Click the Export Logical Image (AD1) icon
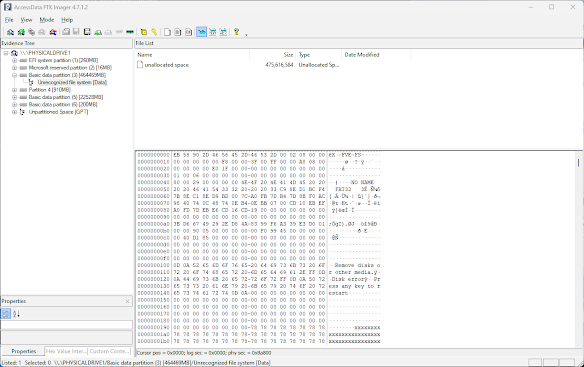Screen dimensions: 584x367 point(87,32)
